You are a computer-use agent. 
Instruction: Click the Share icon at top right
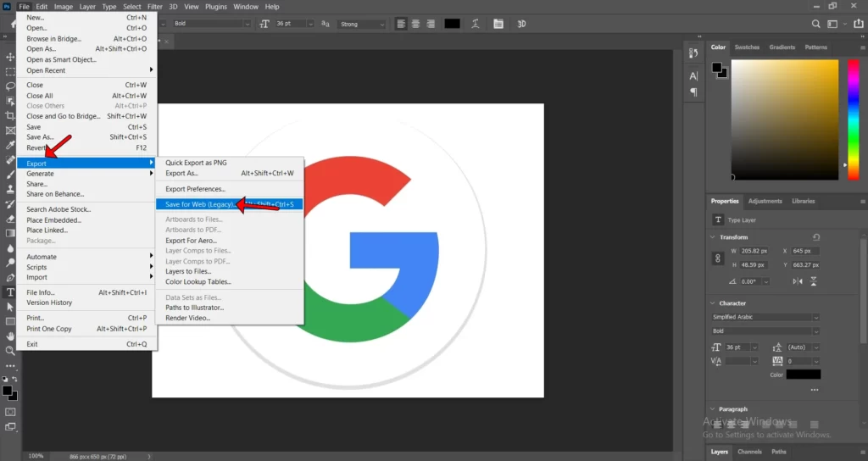(859, 24)
